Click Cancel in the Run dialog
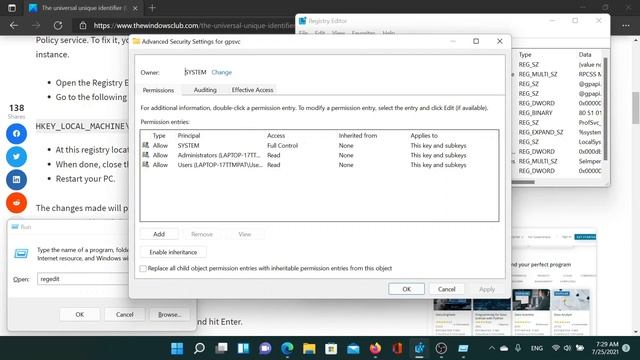This screenshot has height=360, width=640. click(124, 314)
